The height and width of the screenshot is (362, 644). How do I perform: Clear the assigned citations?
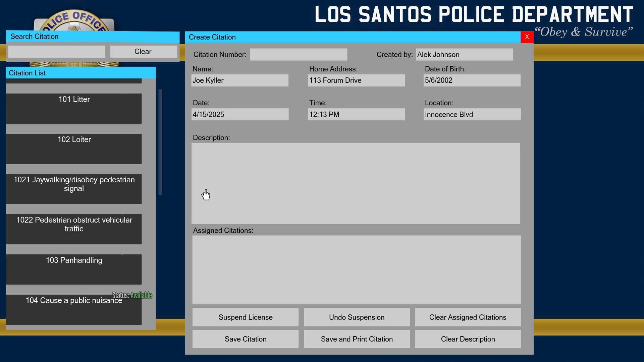point(468,317)
